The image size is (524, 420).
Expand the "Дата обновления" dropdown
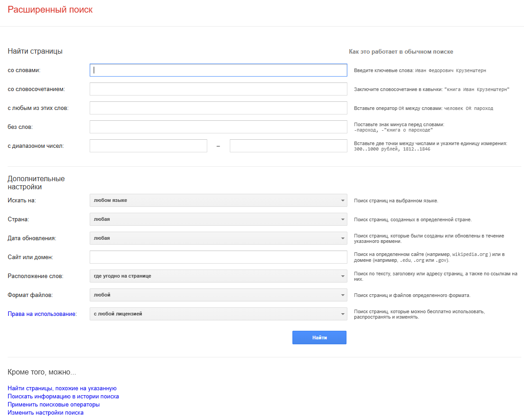pos(218,238)
